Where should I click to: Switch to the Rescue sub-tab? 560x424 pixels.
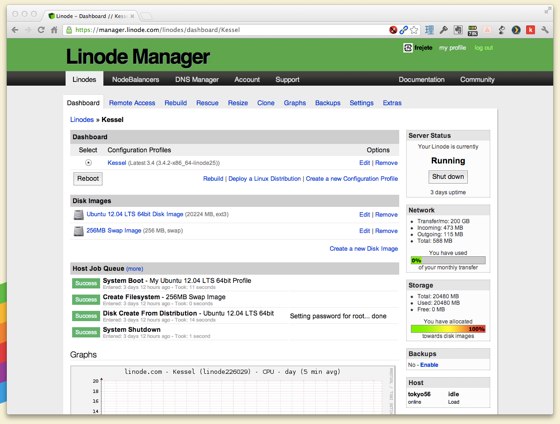208,103
